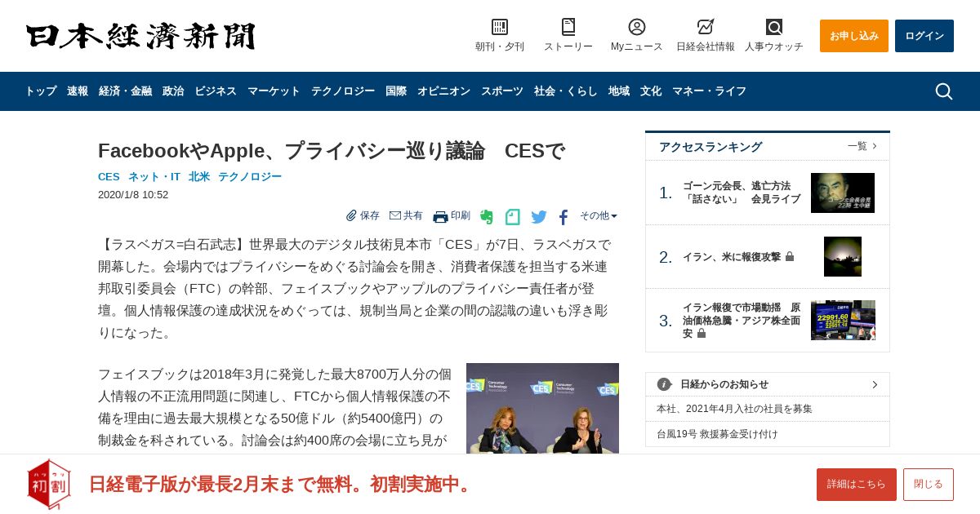Click the 北米 topic tag
Viewport: 980px width, 514px height.
pos(199,176)
